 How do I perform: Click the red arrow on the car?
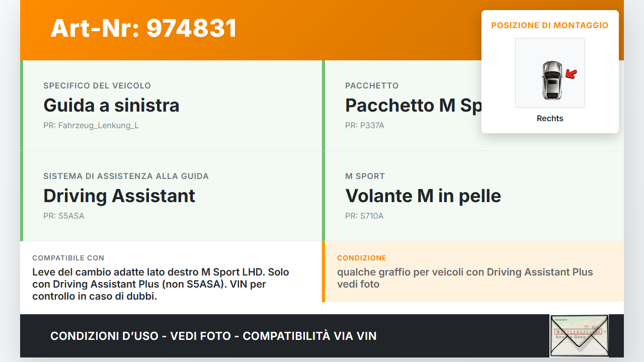(571, 74)
